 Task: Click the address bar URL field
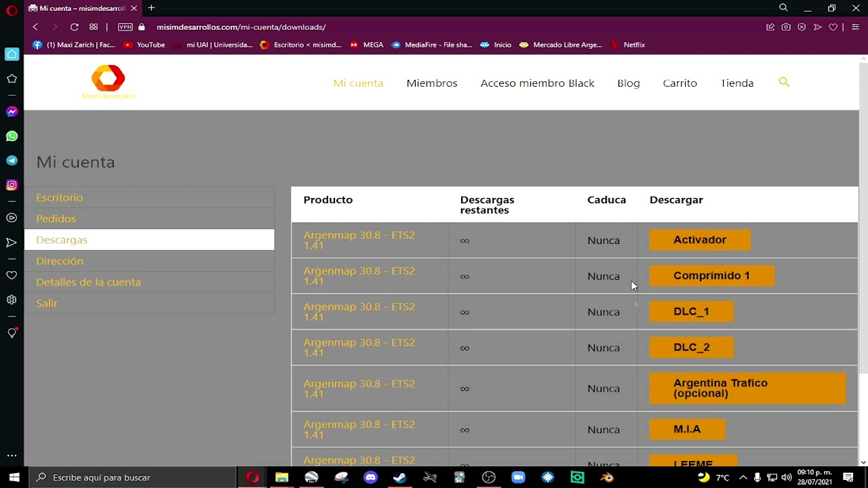click(x=241, y=27)
